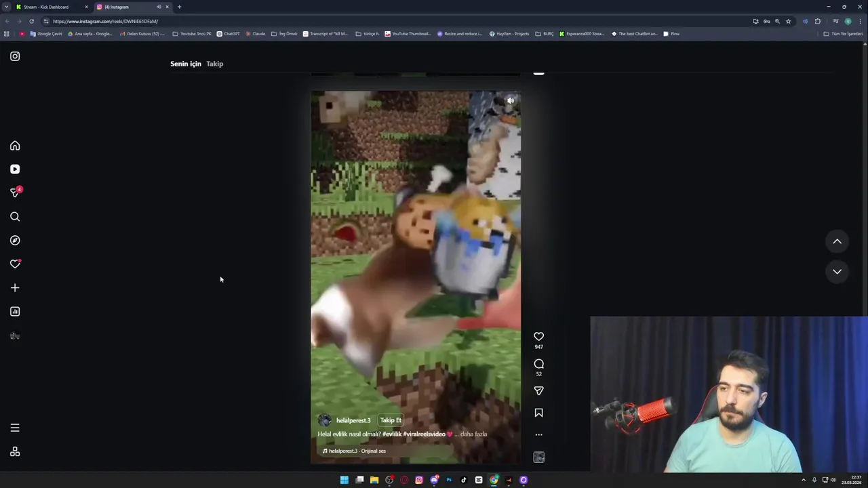Switch to the Senin için tab
Viewport: 868px width, 488px height.
tap(186, 64)
